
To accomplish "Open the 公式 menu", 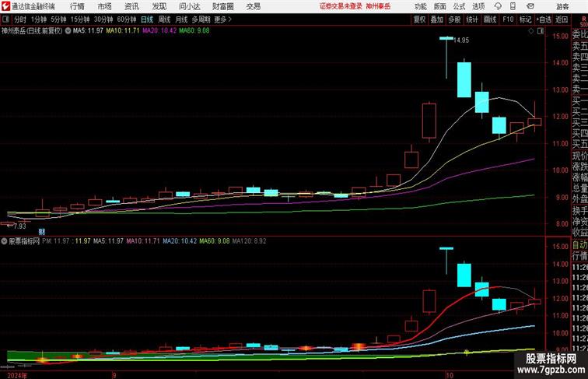I will pos(459,6).
